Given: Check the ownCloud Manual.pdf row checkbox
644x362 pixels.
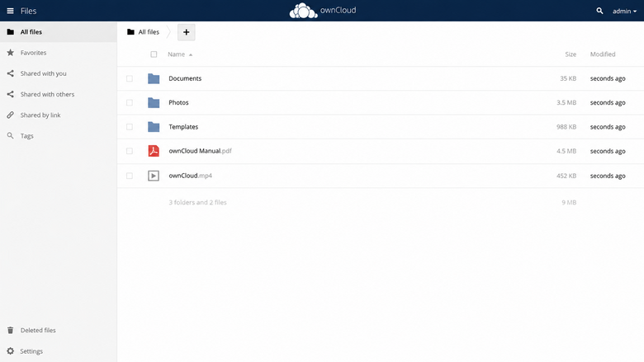Looking at the screenshot, I should (130, 151).
